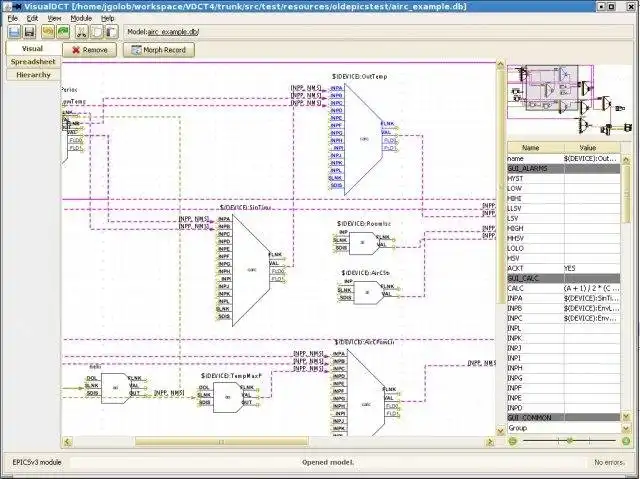Screen dimensions: 640x479
Task: Click the zoom slider handle
Action: click(x=570, y=441)
